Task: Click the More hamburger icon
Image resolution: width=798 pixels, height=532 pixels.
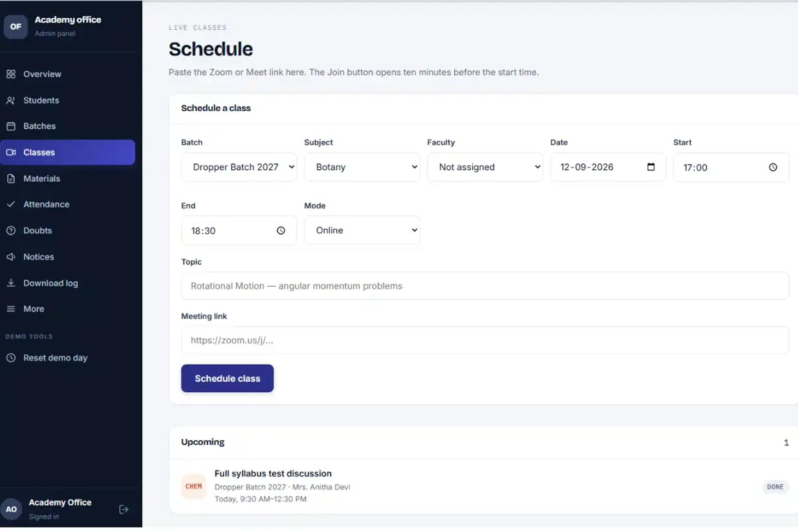Action: (11, 309)
